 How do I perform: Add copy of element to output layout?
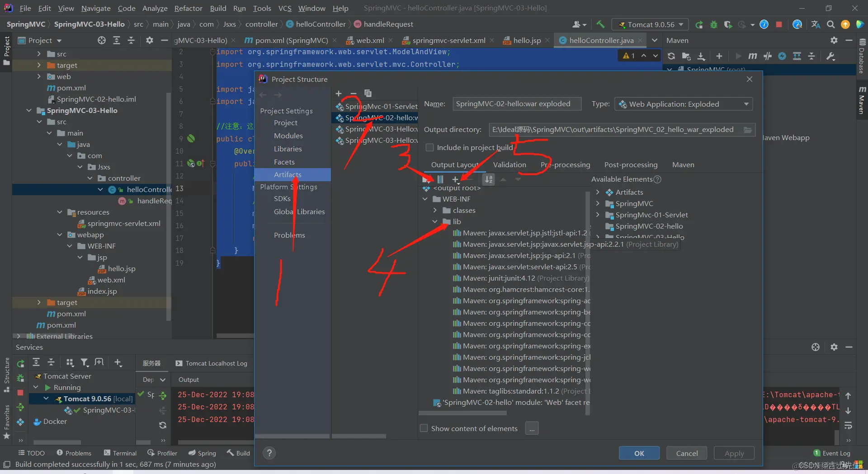pyautogui.click(x=456, y=179)
